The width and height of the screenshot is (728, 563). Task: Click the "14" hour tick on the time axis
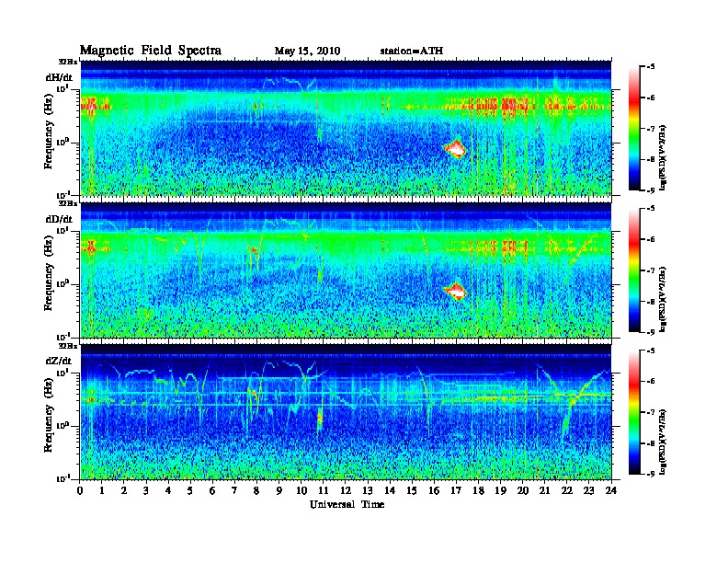pyautogui.click(x=390, y=490)
